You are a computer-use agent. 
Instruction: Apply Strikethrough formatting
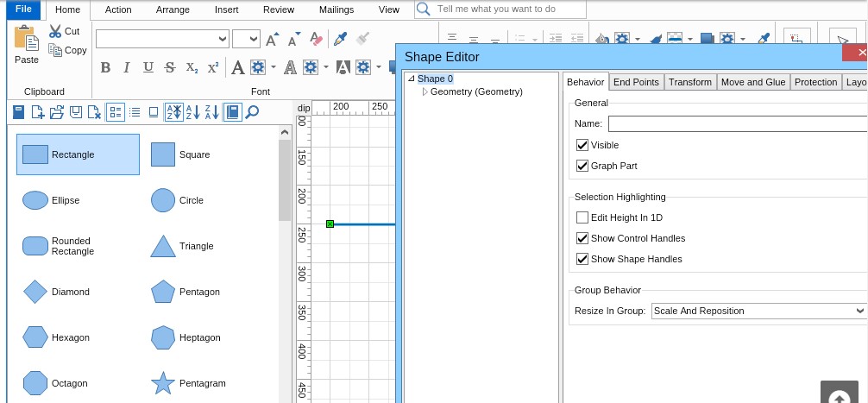(x=170, y=67)
